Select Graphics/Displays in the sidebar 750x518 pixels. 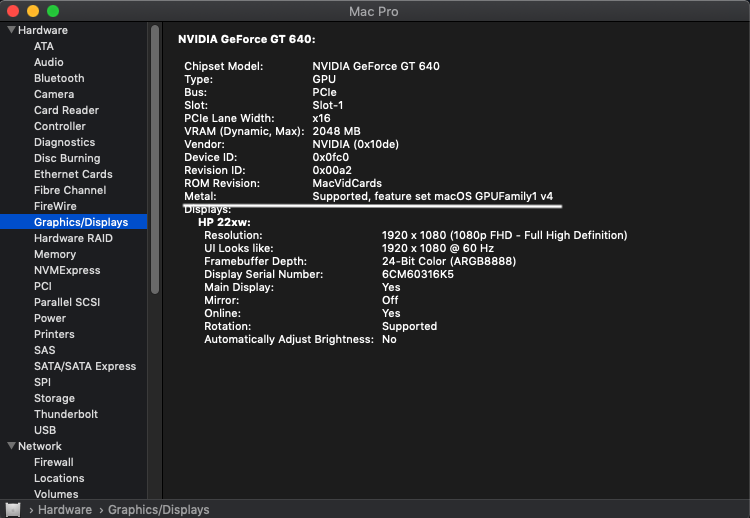click(x=88, y=222)
